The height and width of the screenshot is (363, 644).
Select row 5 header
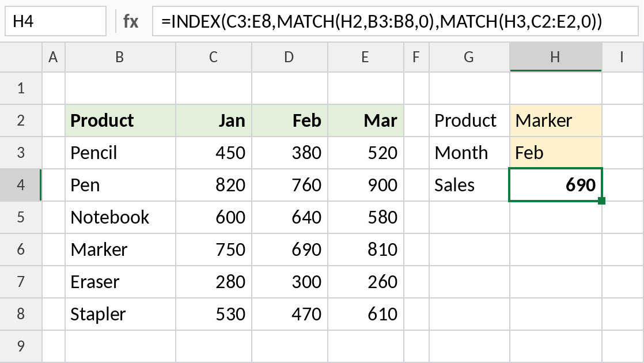point(21,217)
